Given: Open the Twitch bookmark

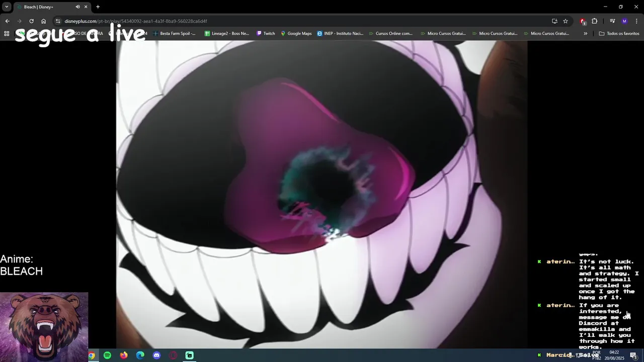Looking at the screenshot, I should tap(266, 34).
